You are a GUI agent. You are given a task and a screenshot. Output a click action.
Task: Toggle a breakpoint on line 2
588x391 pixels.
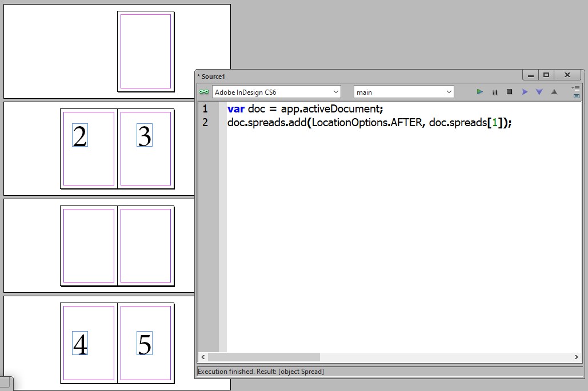click(205, 122)
